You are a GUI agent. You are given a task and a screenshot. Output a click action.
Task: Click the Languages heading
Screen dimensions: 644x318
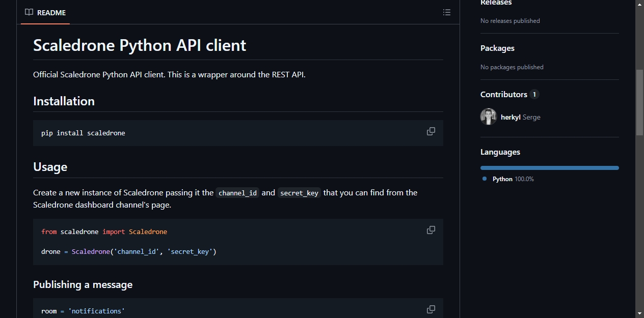click(500, 152)
